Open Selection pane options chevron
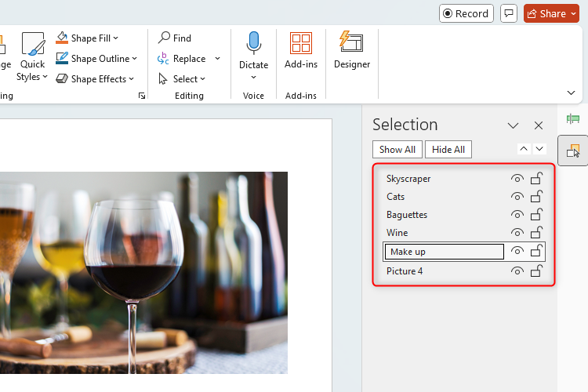Image resolution: width=588 pixels, height=392 pixels. point(513,125)
